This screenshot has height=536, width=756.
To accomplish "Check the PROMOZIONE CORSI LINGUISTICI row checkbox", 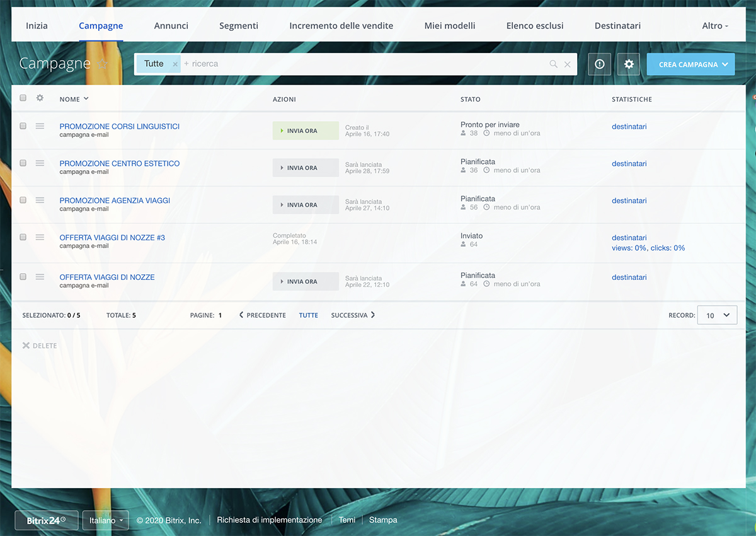I will (x=23, y=126).
